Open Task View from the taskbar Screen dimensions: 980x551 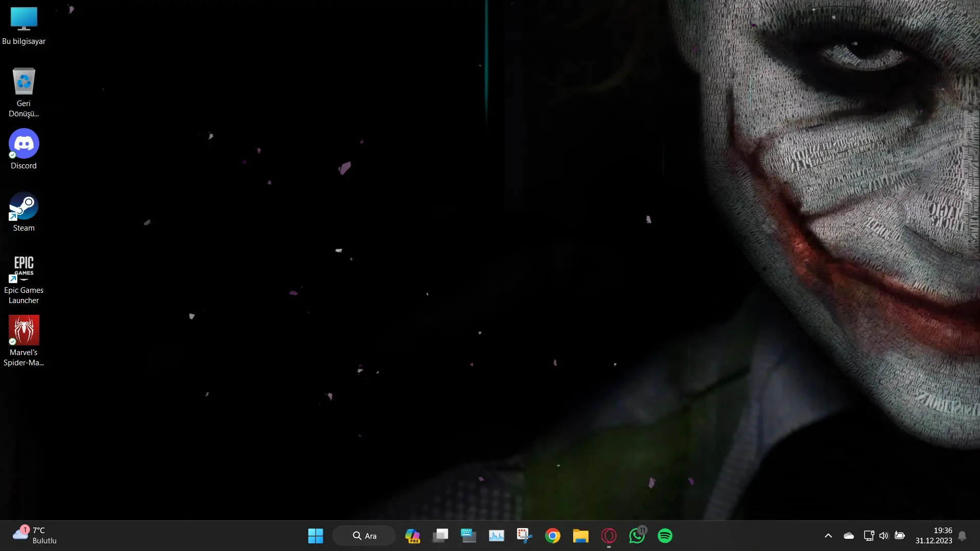pos(440,536)
